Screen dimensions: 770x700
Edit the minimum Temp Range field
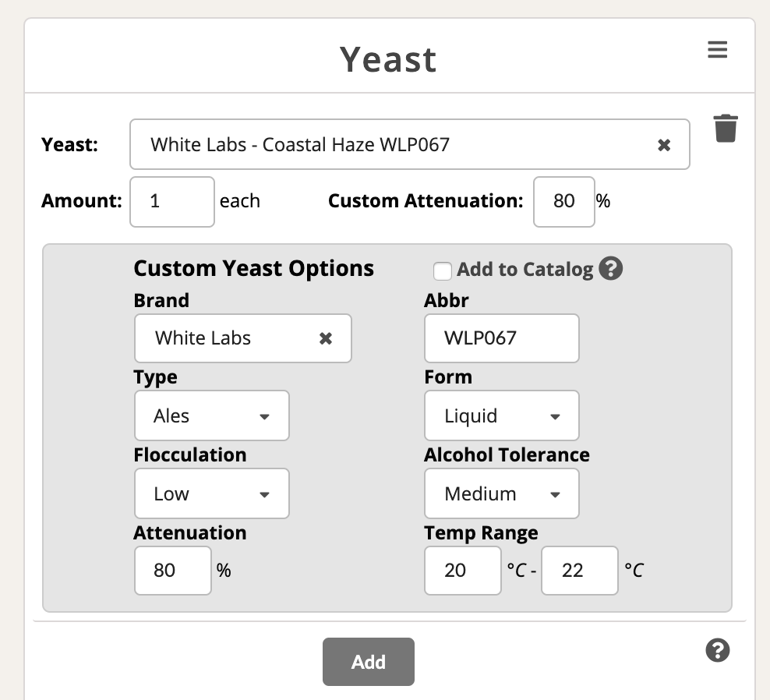click(463, 571)
